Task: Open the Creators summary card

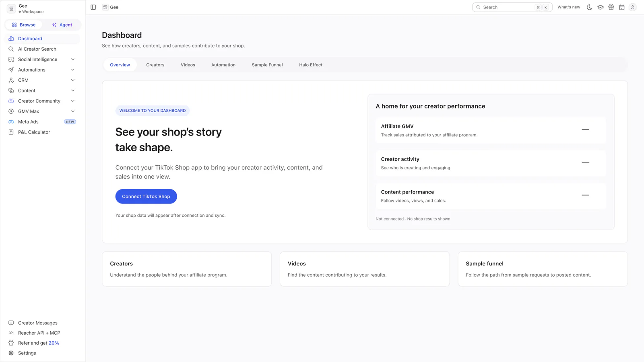Action: (x=187, y=269)
